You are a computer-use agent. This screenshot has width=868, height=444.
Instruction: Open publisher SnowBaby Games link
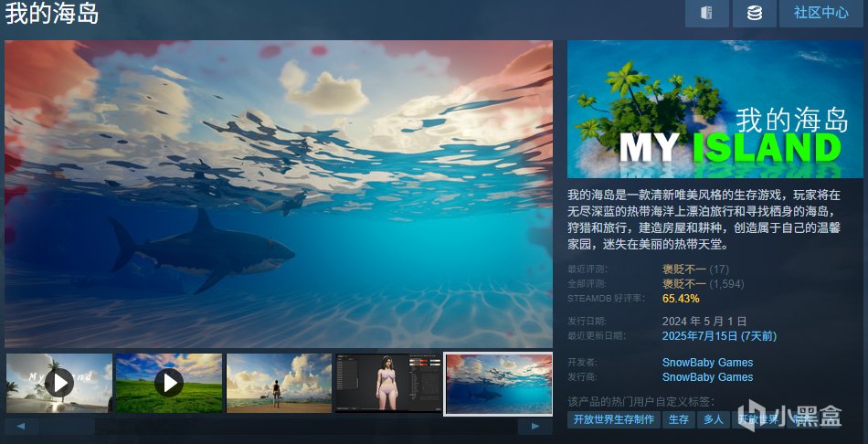pyautogui.click(x=707, y=377)
